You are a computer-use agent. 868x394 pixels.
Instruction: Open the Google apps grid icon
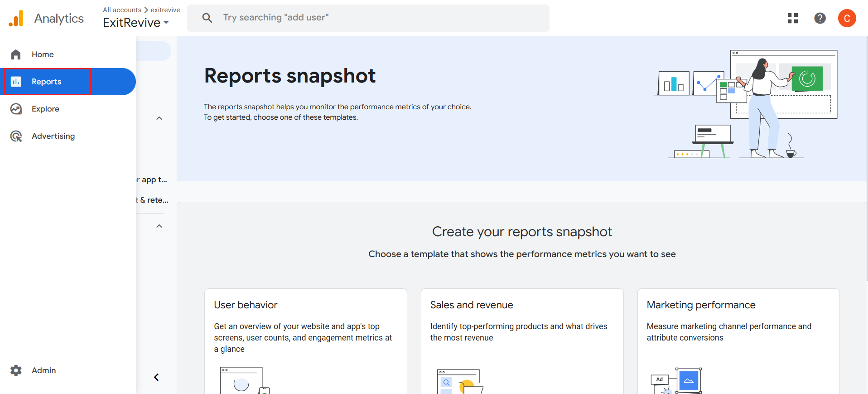792,18
